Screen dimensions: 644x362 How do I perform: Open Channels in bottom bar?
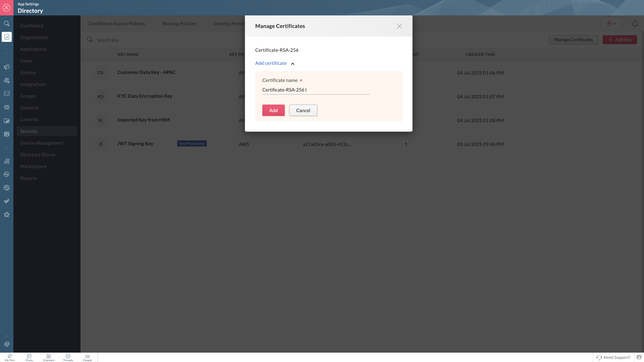click(x=48, y=357)
